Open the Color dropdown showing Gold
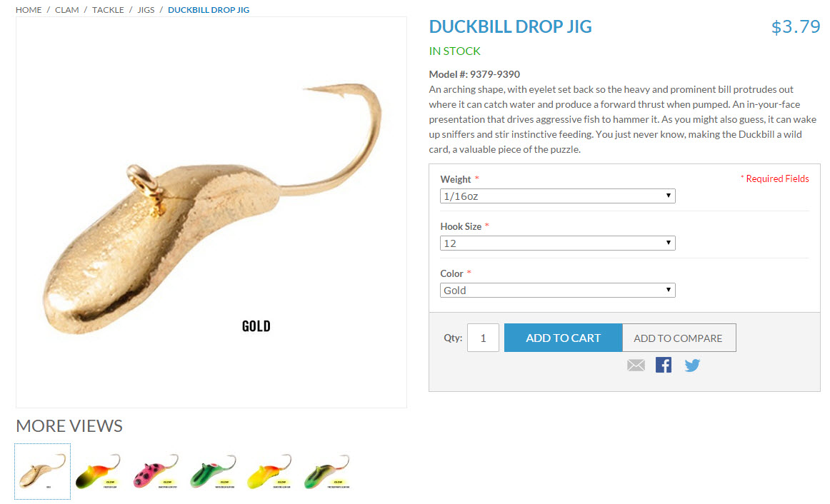This screenshot has width=830, height=504. click(557, 291)
